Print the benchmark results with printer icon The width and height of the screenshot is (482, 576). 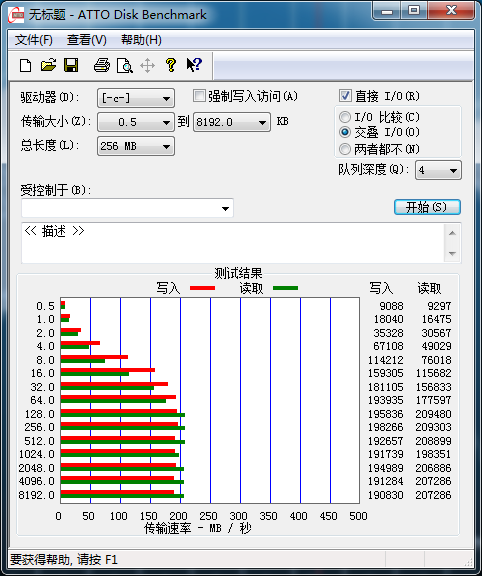click(102, 65)
